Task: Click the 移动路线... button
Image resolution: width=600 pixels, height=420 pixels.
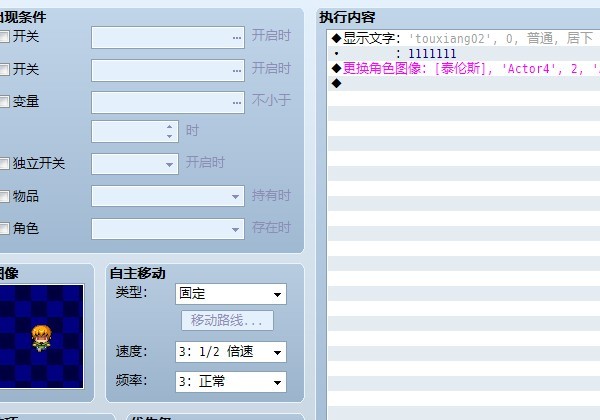Action: pos(227,320)
